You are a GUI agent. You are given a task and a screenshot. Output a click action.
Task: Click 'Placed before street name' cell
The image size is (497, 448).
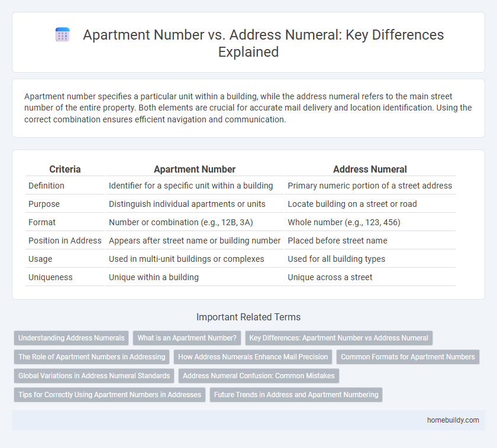click(338, 241)
